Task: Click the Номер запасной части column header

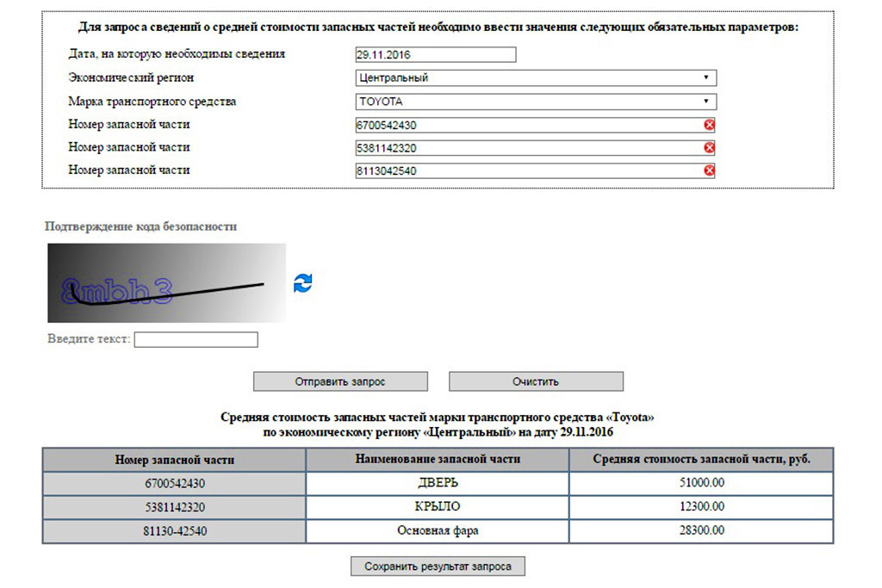Action: coord(174,460)
